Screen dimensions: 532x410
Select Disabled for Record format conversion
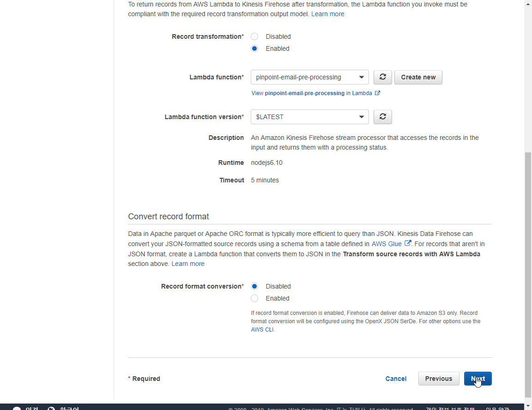click(254, 286)
